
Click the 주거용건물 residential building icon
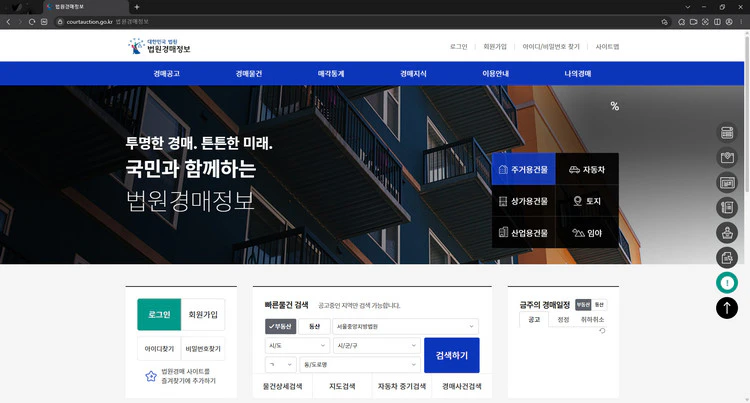pyautogui.click(x=523, y=169)
